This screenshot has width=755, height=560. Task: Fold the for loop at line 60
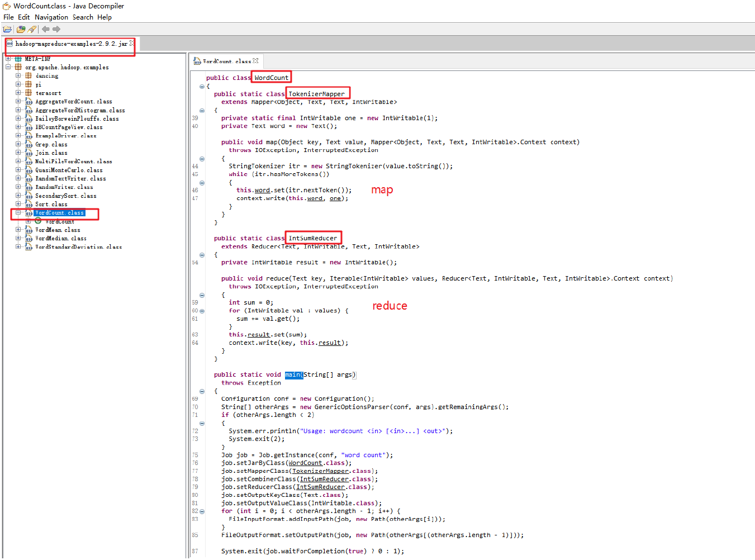(202, 311)
